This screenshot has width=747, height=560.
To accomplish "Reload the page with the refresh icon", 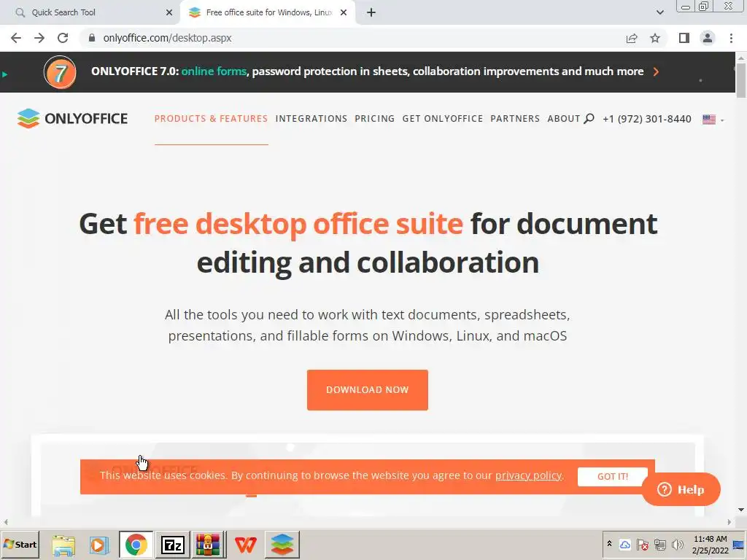I will [63, 38].
